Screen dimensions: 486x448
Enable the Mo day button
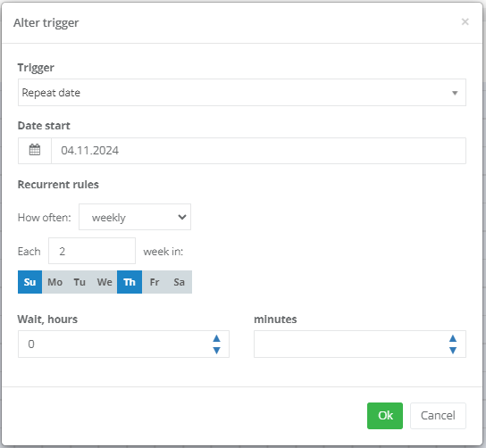tap(54, 282)
